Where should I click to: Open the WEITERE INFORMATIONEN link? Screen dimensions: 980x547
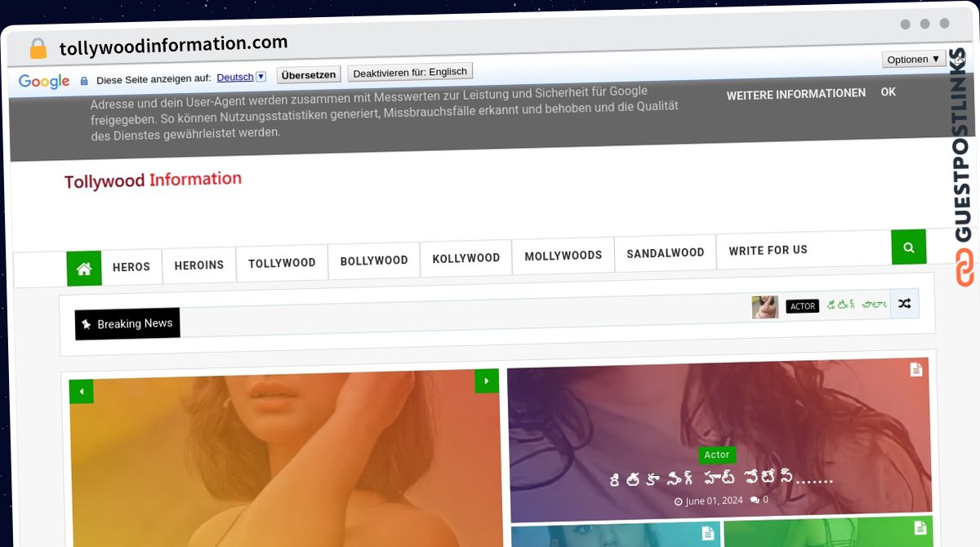(796, 94)
